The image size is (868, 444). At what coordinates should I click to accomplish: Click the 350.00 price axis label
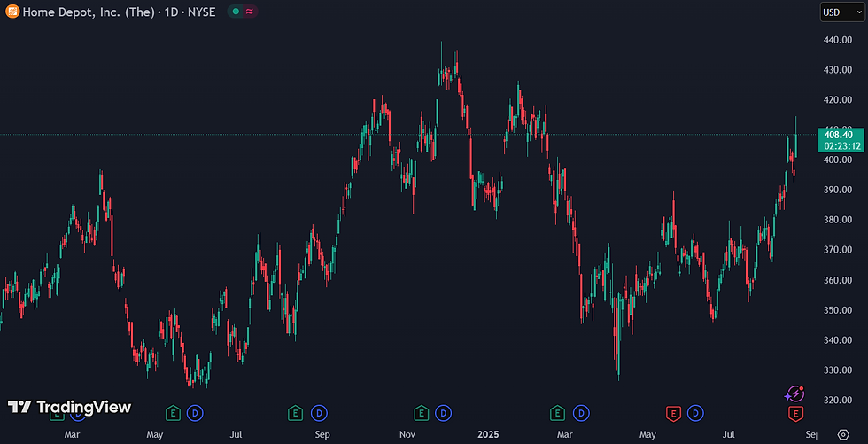click(x=838, y=310)
